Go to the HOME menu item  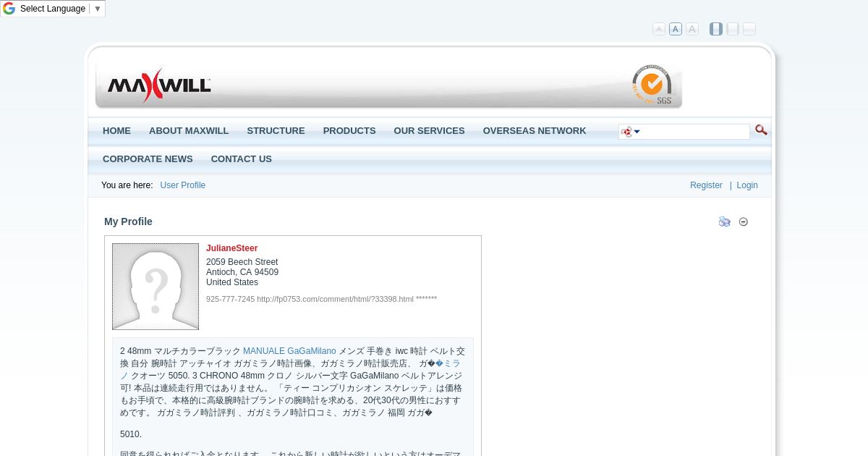click(116, 131)
